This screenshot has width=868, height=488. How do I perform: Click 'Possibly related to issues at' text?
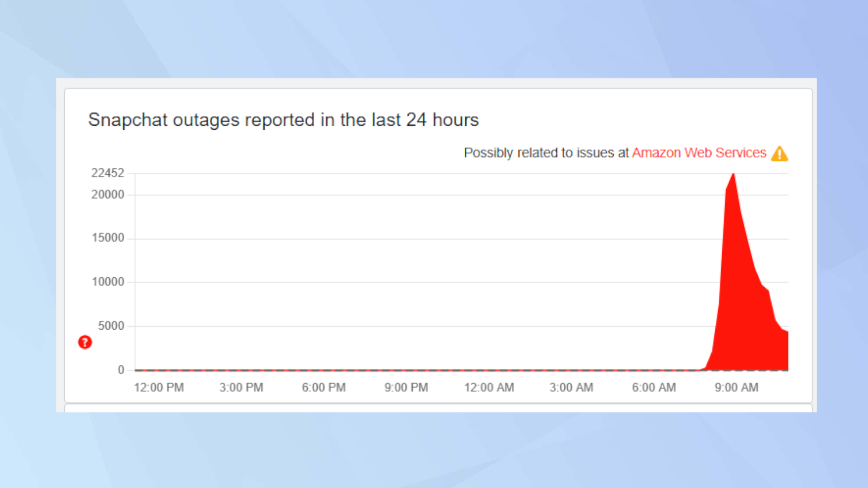tap(546, 153)
